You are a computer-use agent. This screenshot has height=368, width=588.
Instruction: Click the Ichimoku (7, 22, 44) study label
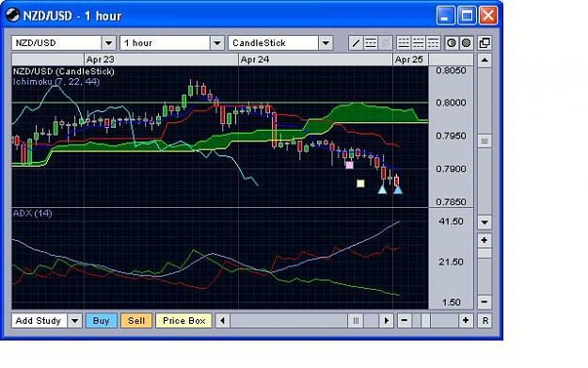[x=56, y=81]
